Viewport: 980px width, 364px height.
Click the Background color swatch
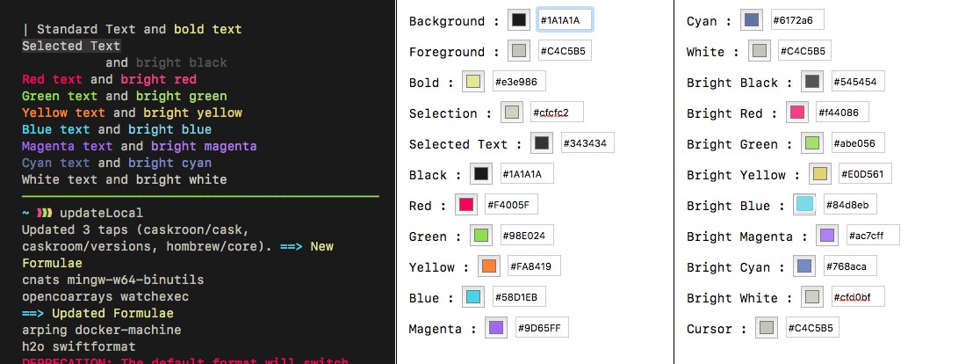(x=519, y=20)
